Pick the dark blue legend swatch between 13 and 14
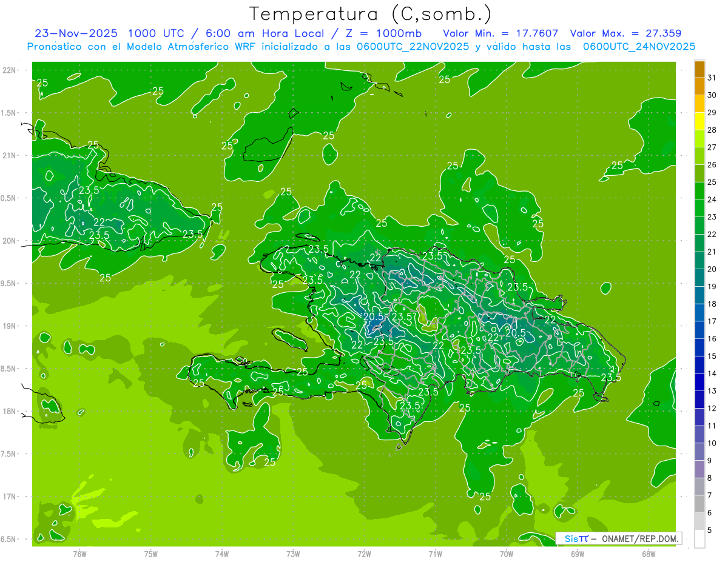The width and height of the screenshot is (728, 562). tap(699, 382)
